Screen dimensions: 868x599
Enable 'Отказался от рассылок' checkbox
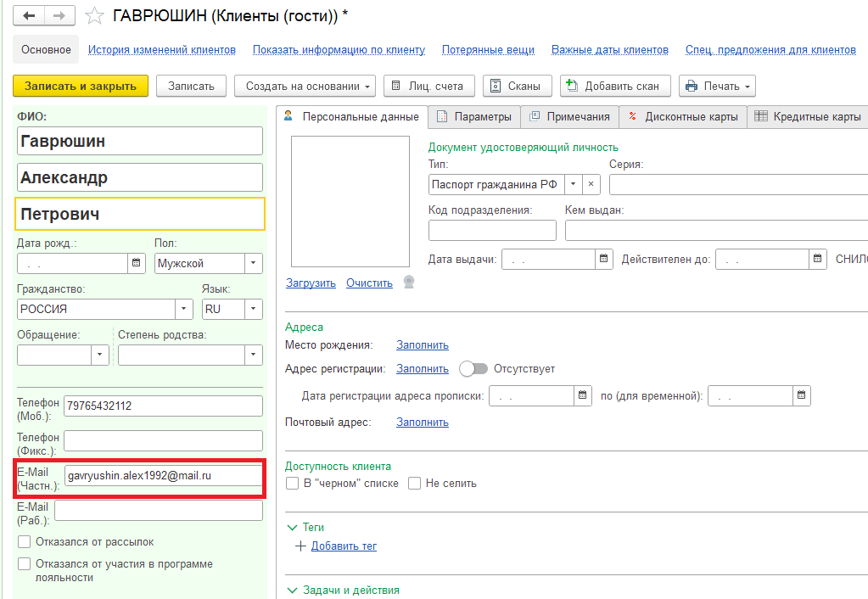pos(24,541)
